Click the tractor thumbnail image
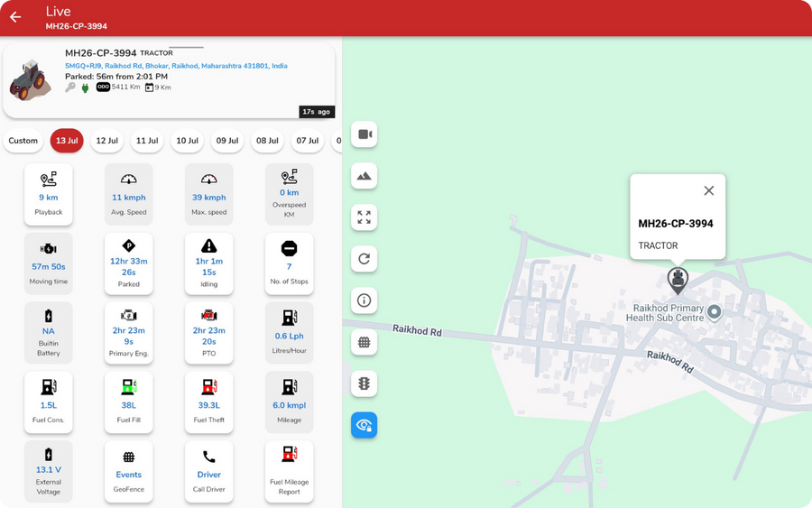This screenshot has width=812, height=508. (30, 80)
